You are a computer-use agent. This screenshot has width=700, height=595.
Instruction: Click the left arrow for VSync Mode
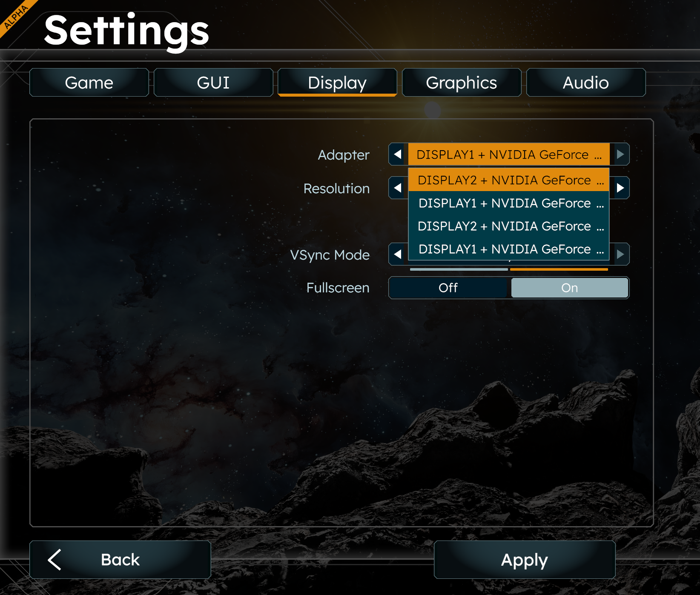pyautogui.click(x=398, y=254)
